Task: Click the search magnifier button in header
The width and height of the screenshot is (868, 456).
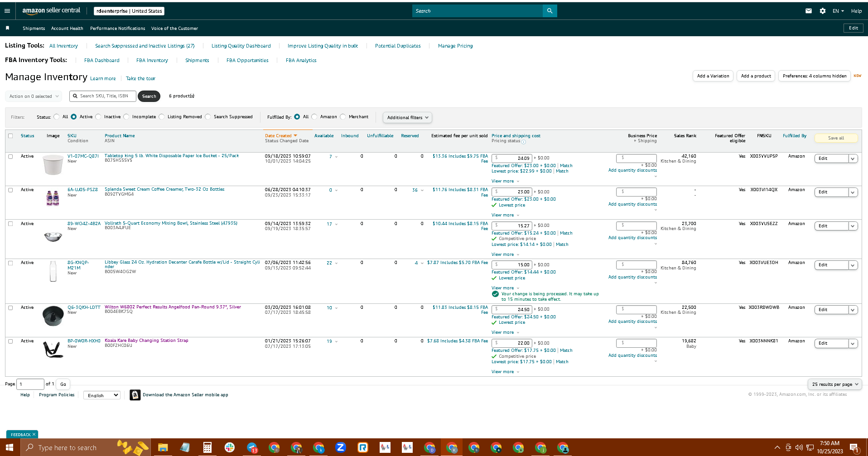Action: tap(550, 11)
